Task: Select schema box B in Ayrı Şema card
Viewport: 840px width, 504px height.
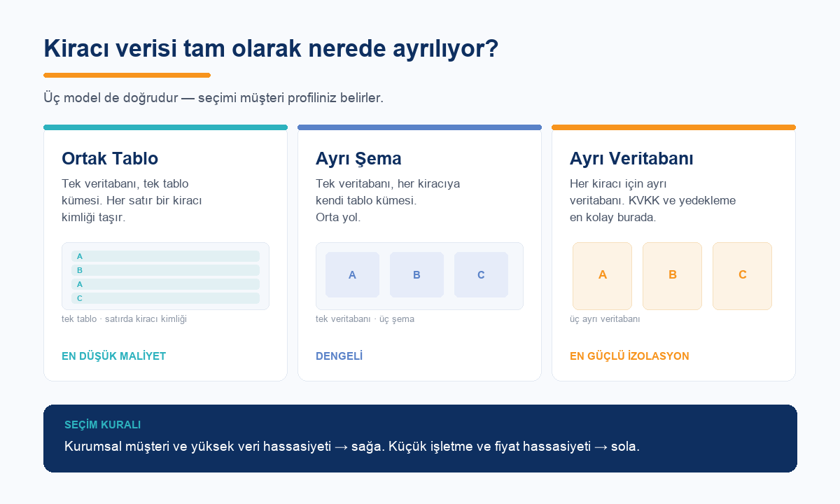Action: (x=416, y=275)
